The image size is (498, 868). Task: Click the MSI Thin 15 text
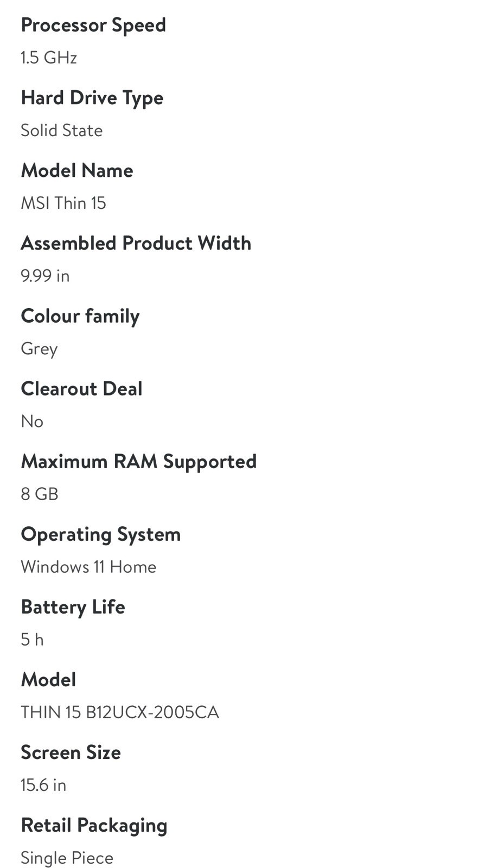click(63, 203)
